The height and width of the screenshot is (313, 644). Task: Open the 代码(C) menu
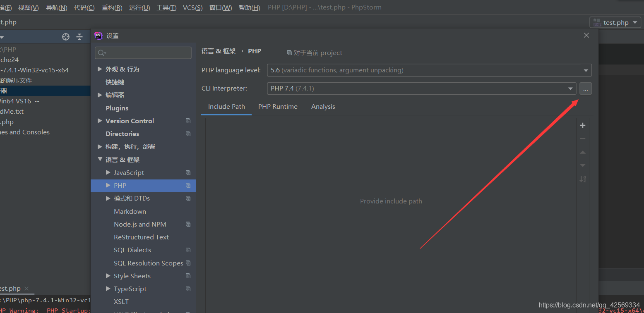point(84,7)
